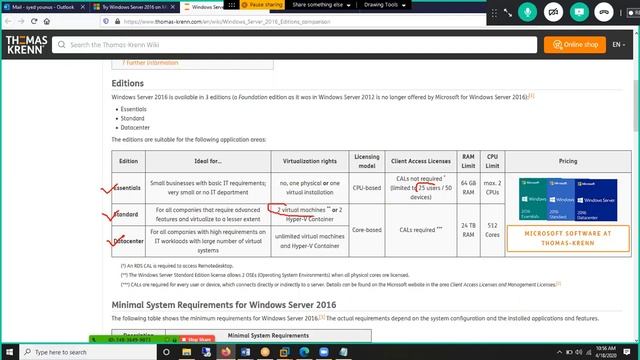Viewport: 640px width, 360px height.
Task: Open Firefox from the taskbar
Action: click(x=226, y=352)
